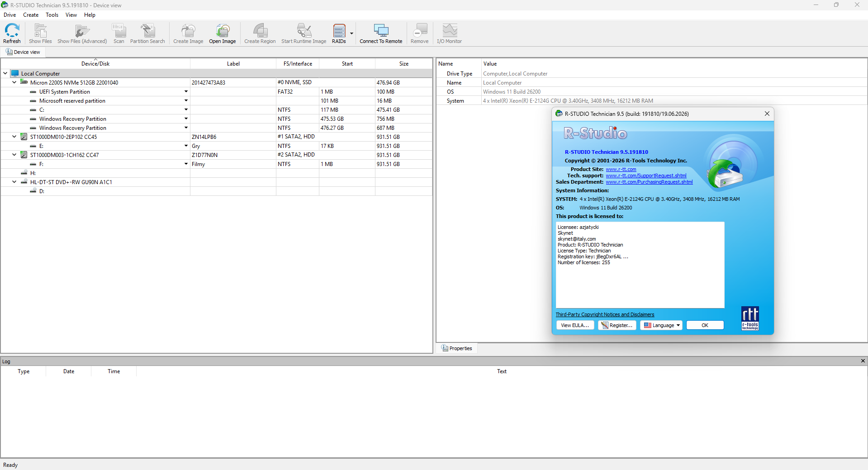868x470 pixels.
Task: Open dropdown arrow for F: partition
Action: (186, 164)
